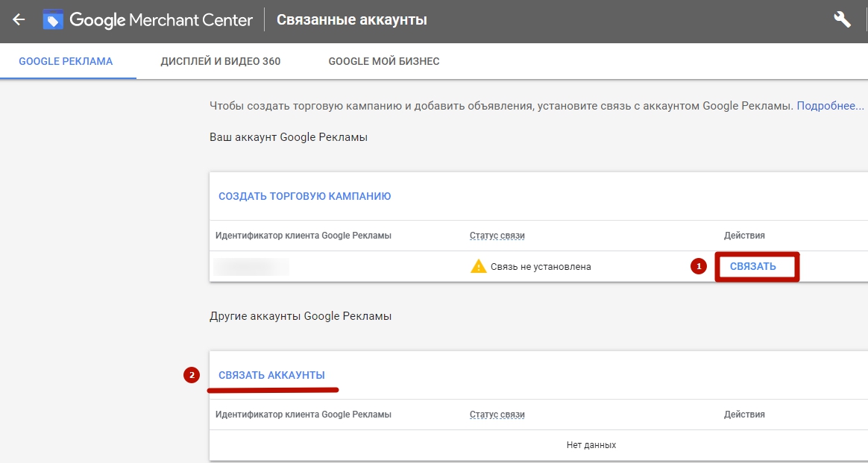
Task: Switch to the Google Реклама tab
Action: coord(66,61)
